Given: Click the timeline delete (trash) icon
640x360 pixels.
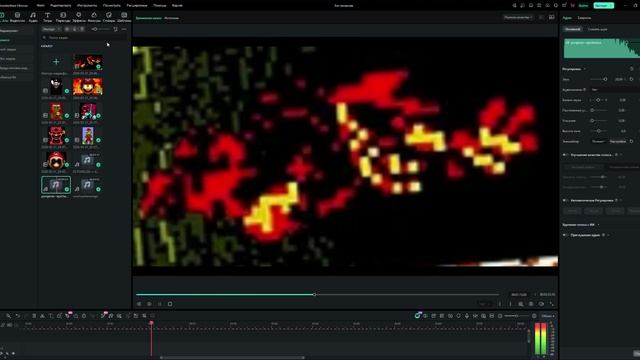Looking at the screenshot, I should coord(34,316).
